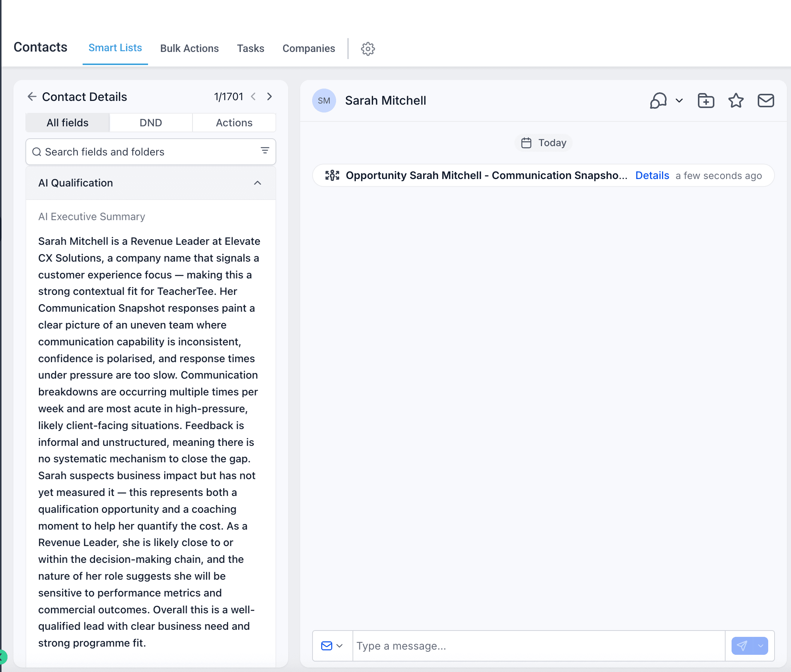791x672 pixels.
Task: Open the send options dropdown arrow
Action: click(760, 646)
